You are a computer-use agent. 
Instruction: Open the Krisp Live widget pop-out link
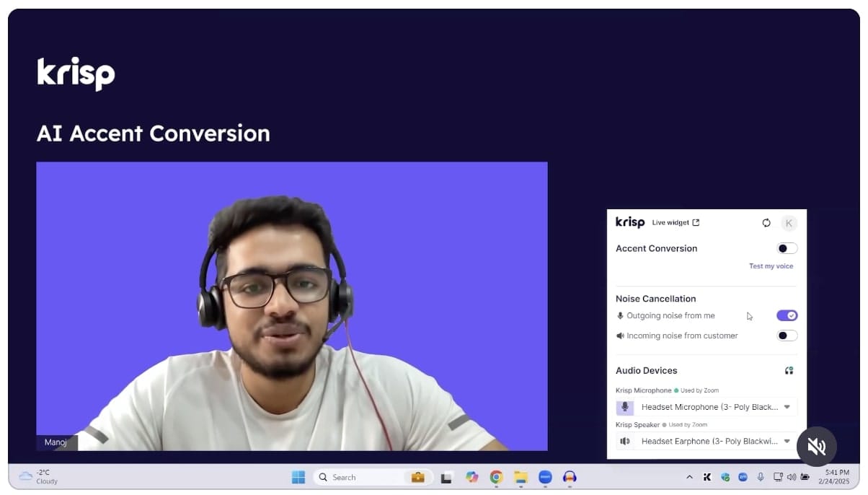(676, 223)
